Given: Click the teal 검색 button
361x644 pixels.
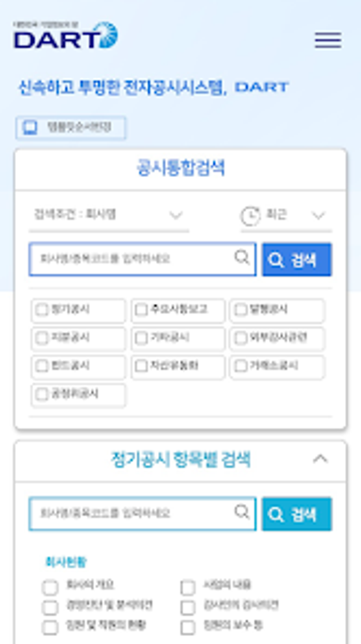Looking at the screenshot, I should click(297, 514).
